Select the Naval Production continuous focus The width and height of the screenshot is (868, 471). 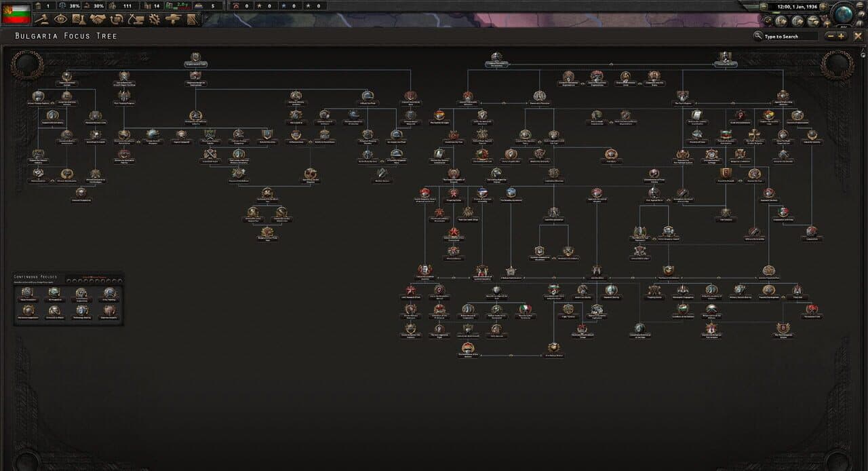(28, 294)
